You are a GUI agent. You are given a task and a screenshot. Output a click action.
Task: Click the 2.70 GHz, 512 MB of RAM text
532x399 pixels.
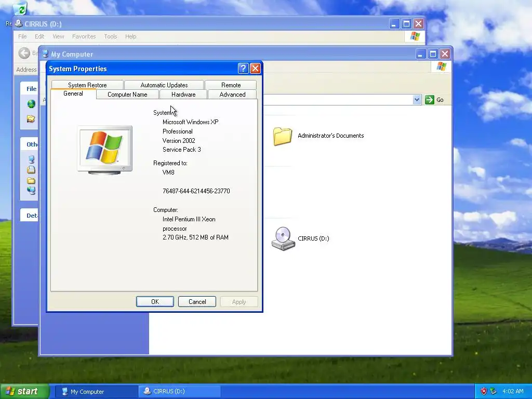[x=195, y=237]
